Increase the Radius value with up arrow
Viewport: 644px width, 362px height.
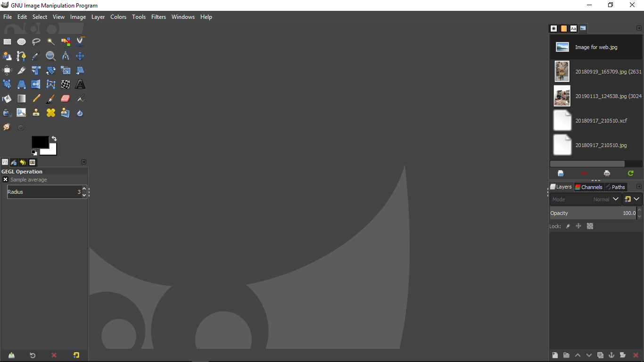click(x=84, y=189)
